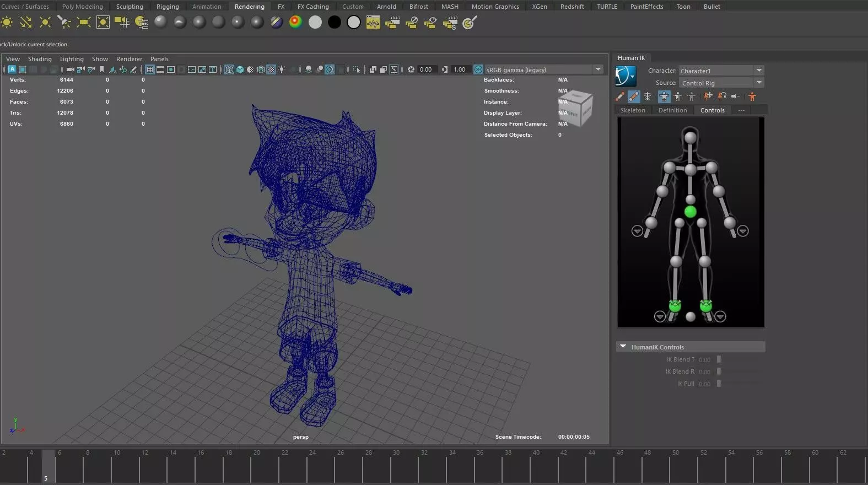Viewport: 868px width, 485px height.
Task: Switch to the Rigging shelf tab
Action: click(168, 7)
